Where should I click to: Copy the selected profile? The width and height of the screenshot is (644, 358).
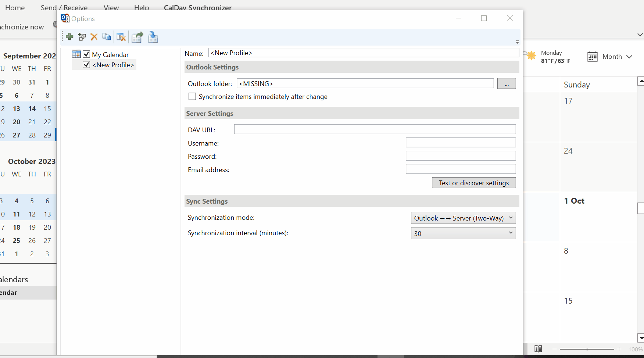107,37
